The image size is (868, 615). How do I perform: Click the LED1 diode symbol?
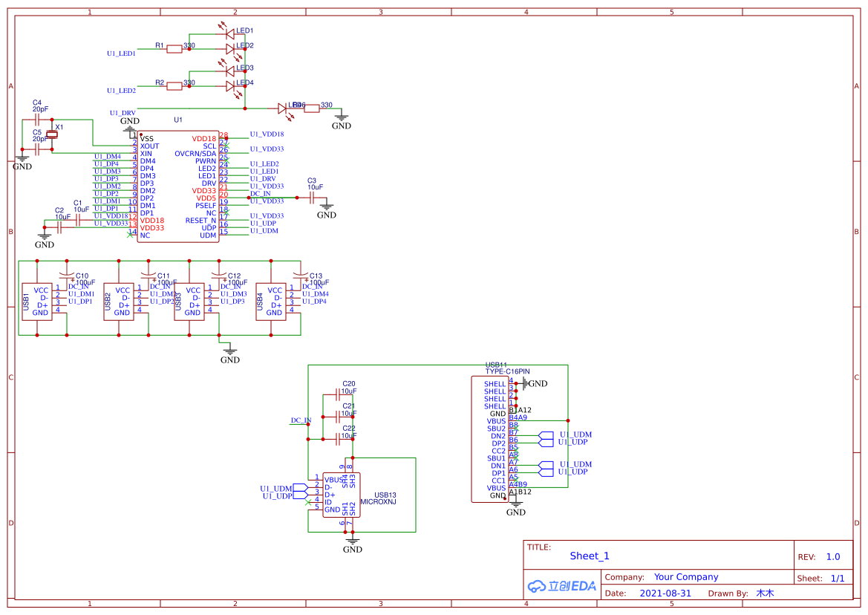click(x=229, y=34)
